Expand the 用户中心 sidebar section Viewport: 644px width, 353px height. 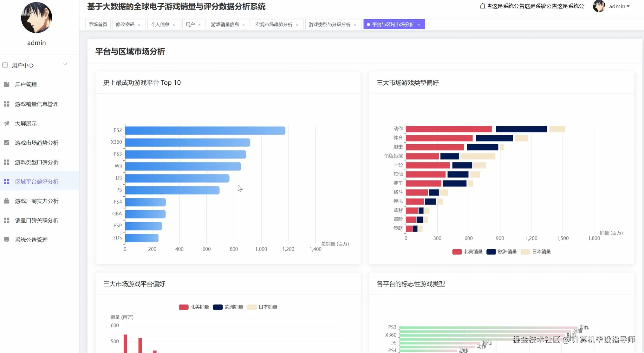click(x=22, y=65)
